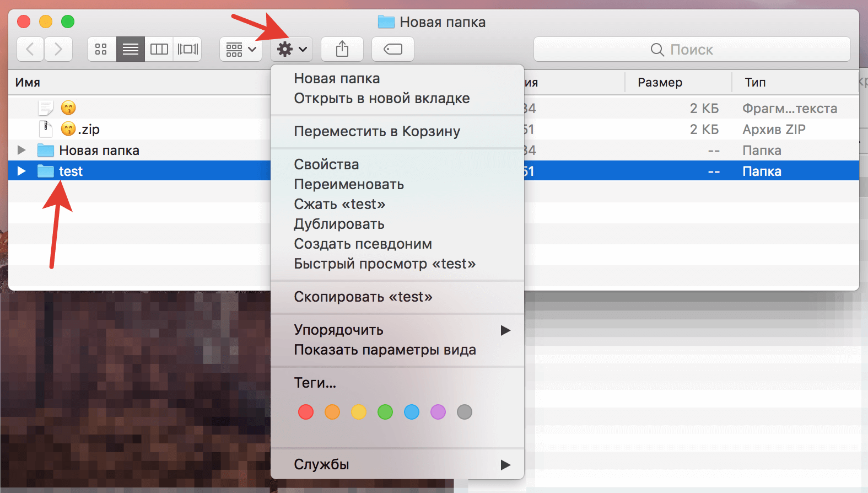Click the Share toolbar icon
Image resolution: width=868 pixels, height=493 pixels.
pyautogui.click(x=342, y=50)
